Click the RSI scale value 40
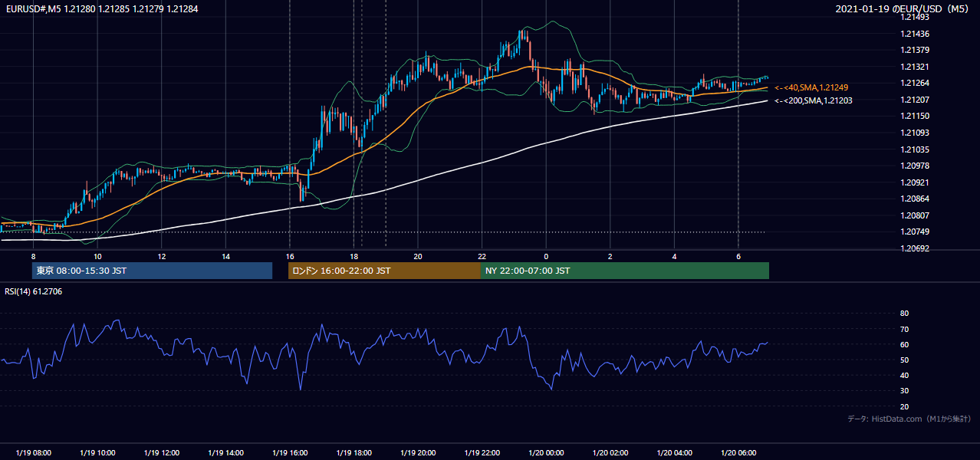980x460 pixels. coord(904,375)
